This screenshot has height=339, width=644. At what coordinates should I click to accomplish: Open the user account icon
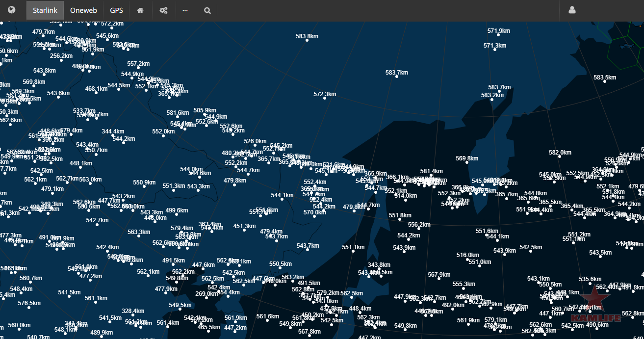click(572, 10)
